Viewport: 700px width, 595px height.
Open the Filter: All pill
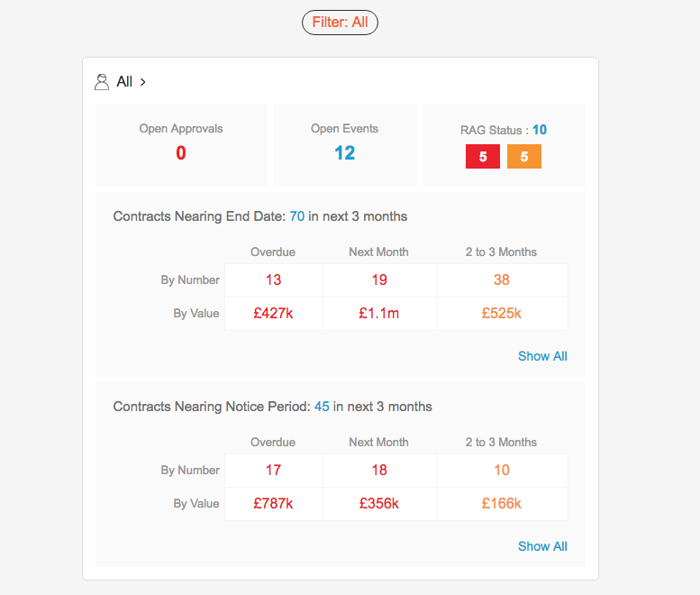click(340, 23)
